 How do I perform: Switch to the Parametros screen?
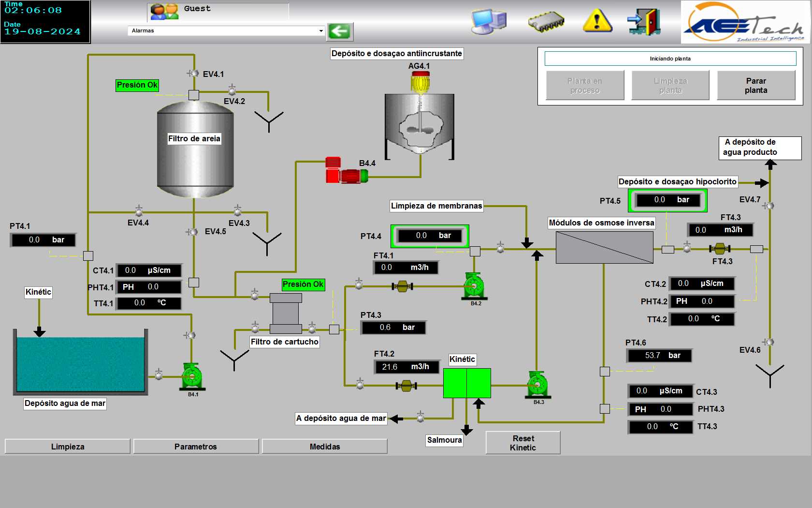coord(196,447)
